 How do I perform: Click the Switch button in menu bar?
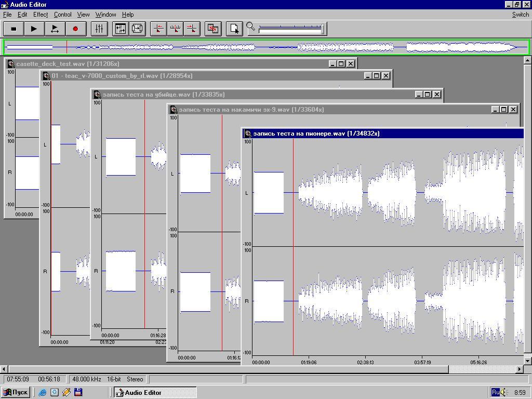tap(520, 15)
